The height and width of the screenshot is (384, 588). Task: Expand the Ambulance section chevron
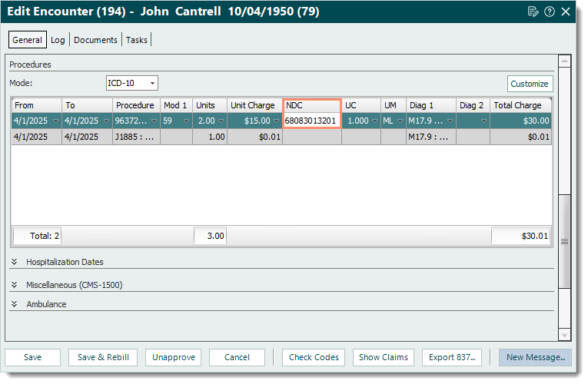click(x=15, y=304)
